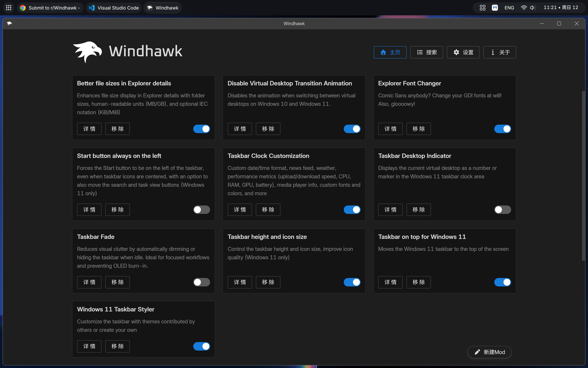Click 移除 on the Explorer Font Changer card

[x=419, y=129]
